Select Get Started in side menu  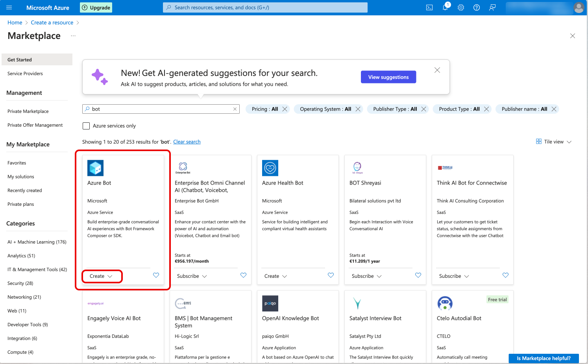[37, 60]
